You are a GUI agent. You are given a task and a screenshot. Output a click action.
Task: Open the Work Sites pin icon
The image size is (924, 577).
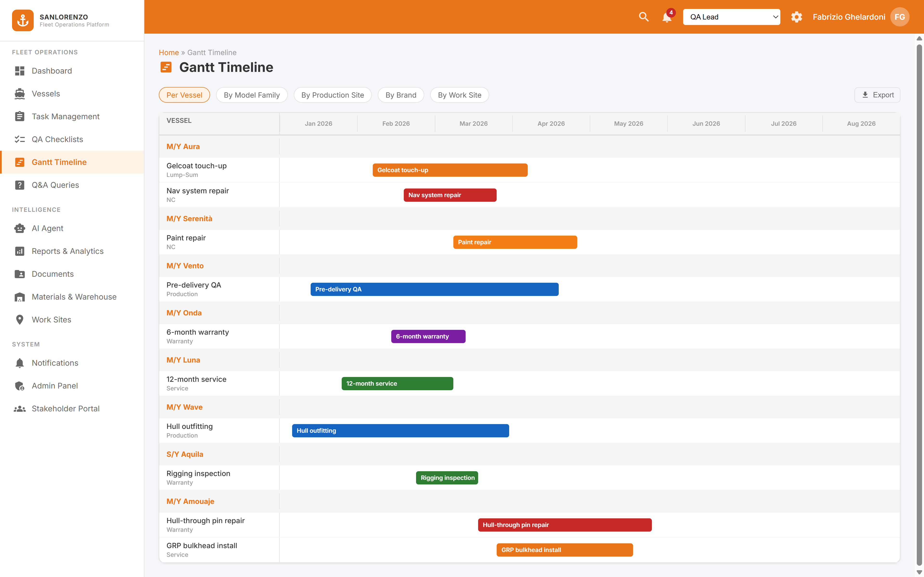tap(20, 320)
